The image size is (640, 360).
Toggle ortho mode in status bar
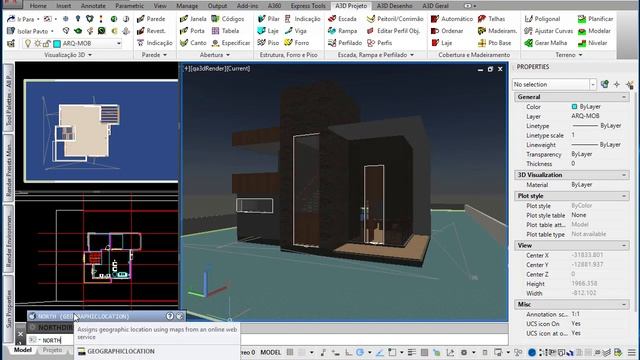tap(348, 352)
